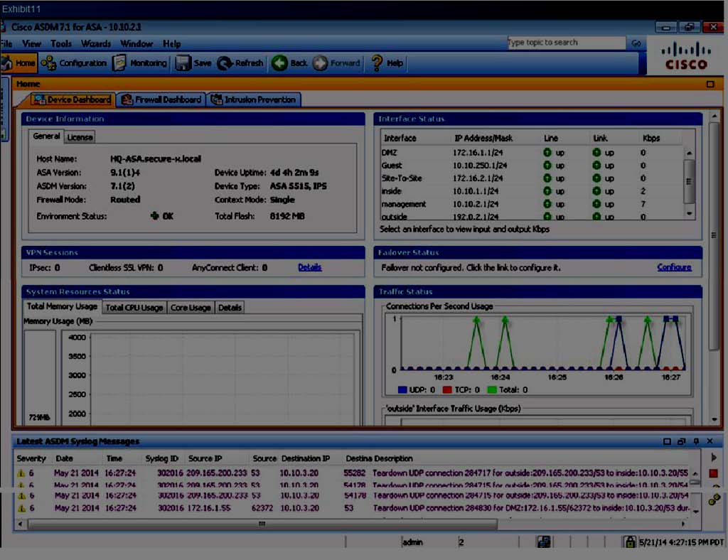Screen dimensions: 728x560
Task: Click the failover Configure link
Action: click(x=674, y=267)
